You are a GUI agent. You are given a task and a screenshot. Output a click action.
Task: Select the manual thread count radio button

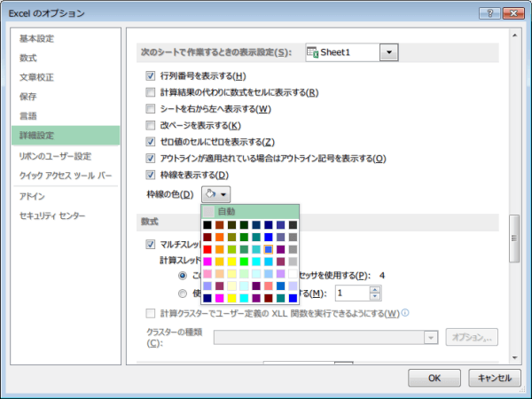pyautogui.click(x=183, y=293)
